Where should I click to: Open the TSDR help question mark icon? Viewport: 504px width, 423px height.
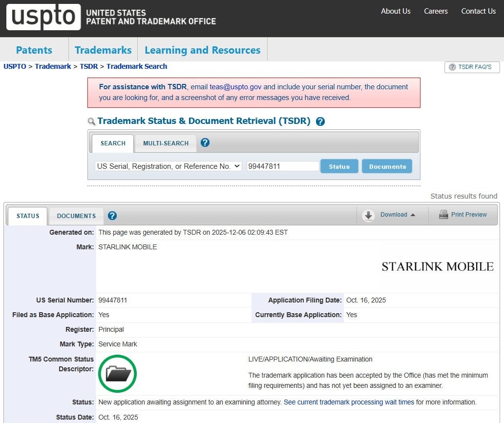tap(320, 121)
